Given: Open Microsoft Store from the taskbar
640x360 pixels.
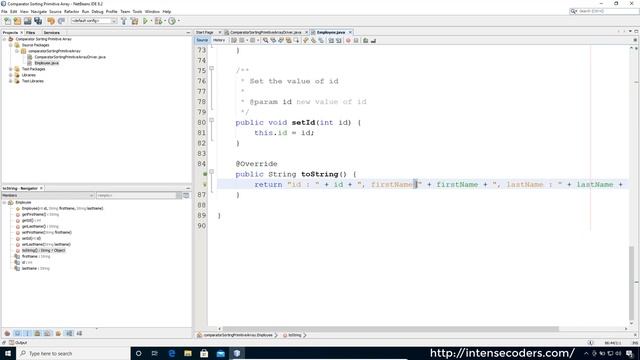Looking at the screenshot, I should (204, 353).
